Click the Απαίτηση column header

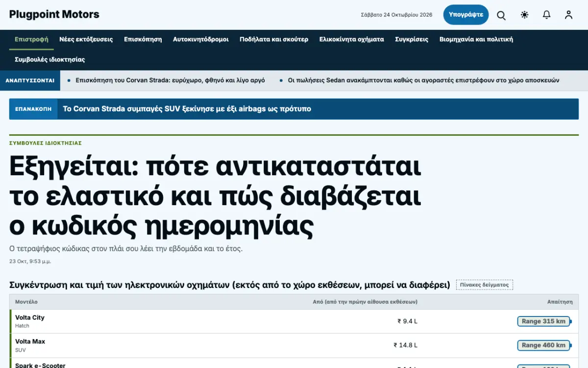560,302
